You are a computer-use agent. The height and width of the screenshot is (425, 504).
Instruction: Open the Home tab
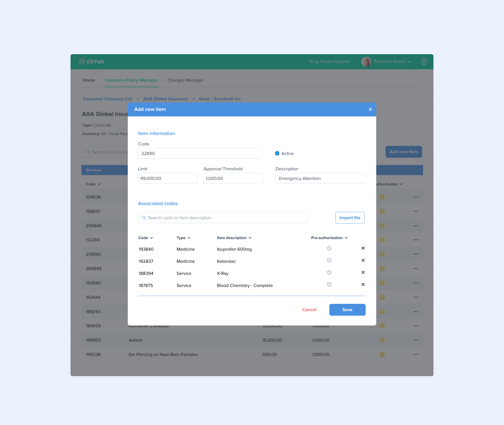click(x=89, y=80)
